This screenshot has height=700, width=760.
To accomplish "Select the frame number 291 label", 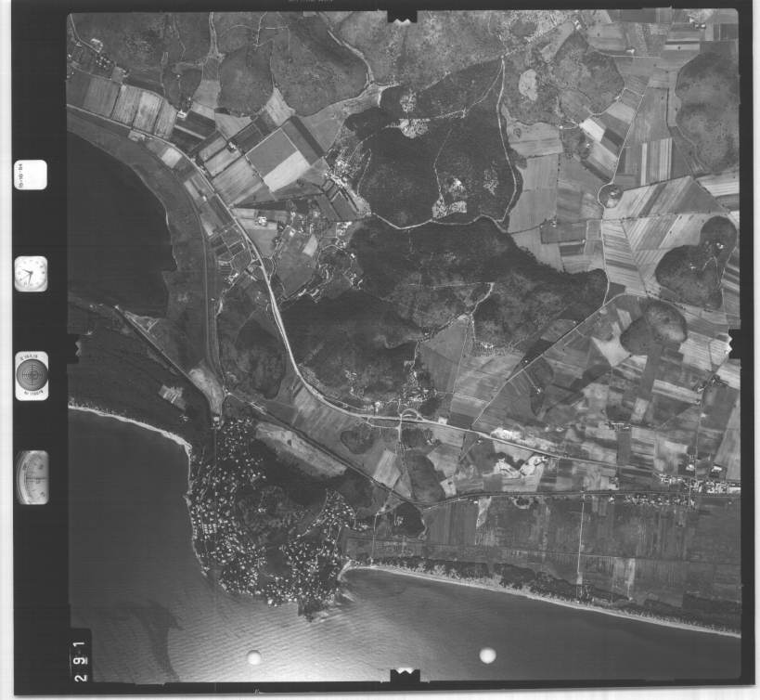I will [82, 657].
